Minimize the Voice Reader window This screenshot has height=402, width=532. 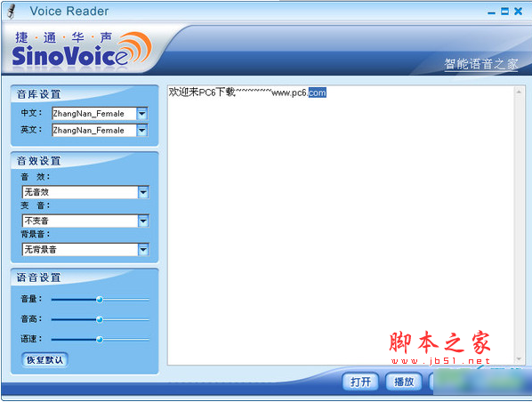[x=491, y=12]
